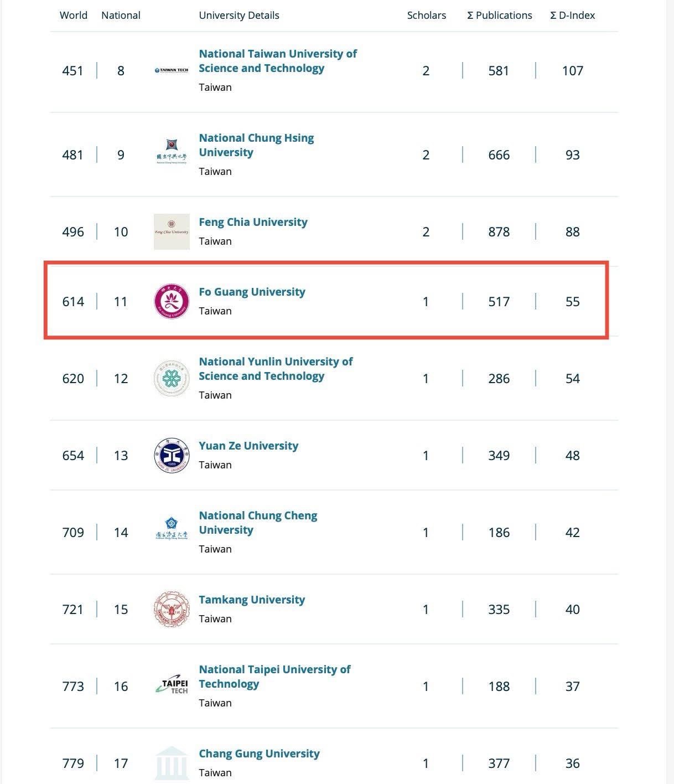This screenshot has height=784, width=674.
Task: Click world rank 779
Action: pyautogui.click(x=73, y=764)
